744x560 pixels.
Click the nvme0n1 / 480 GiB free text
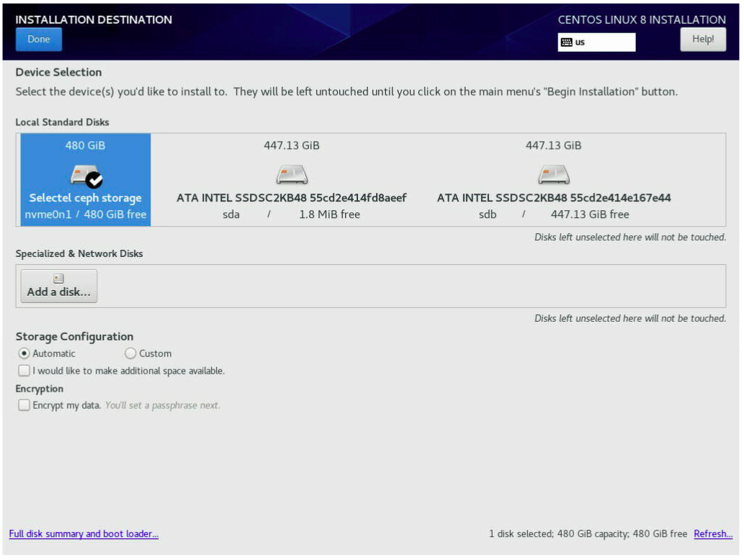(86, 214)
